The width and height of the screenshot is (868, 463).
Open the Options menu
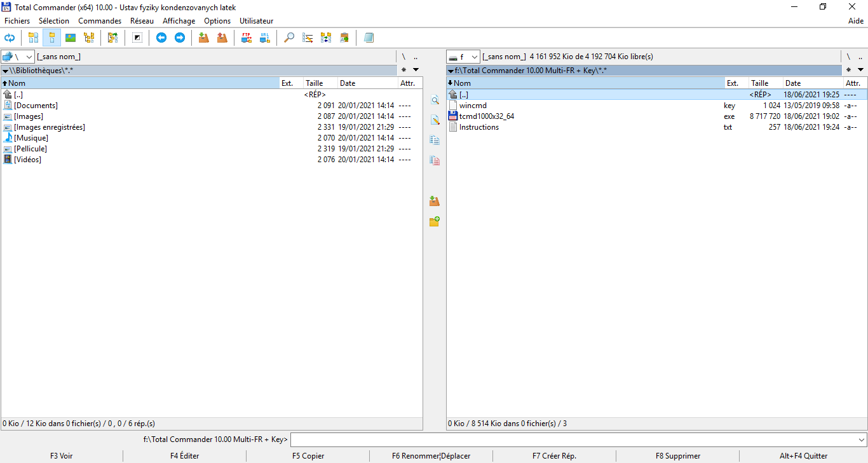[217, 21]
